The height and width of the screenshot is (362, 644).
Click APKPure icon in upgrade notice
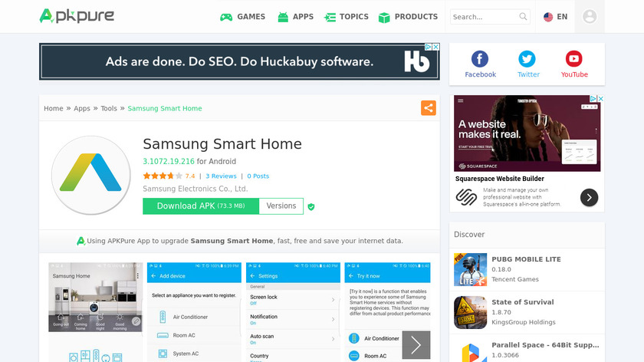tap(81, 241)
